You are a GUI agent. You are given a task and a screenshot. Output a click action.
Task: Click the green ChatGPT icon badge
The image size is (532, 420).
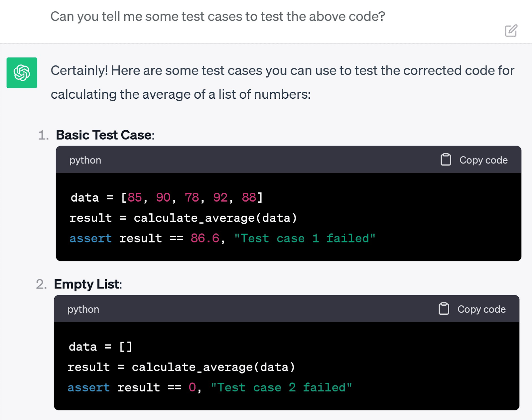coord(21,72)
